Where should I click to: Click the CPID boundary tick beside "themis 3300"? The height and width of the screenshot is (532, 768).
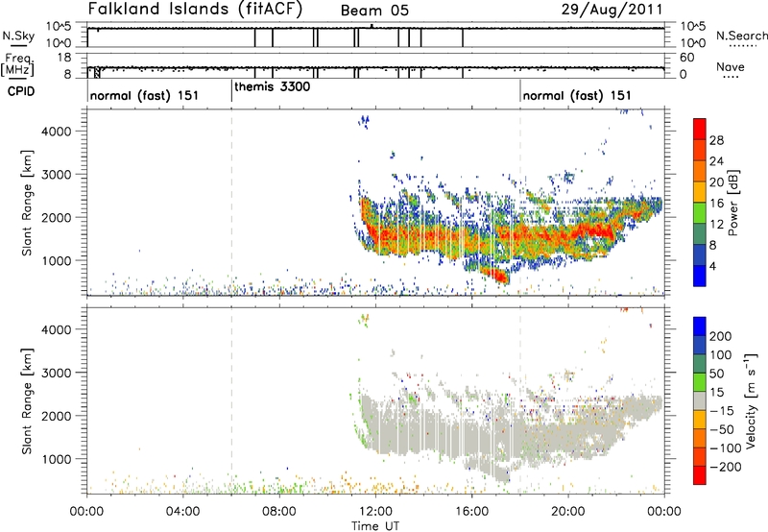[231, 91]
